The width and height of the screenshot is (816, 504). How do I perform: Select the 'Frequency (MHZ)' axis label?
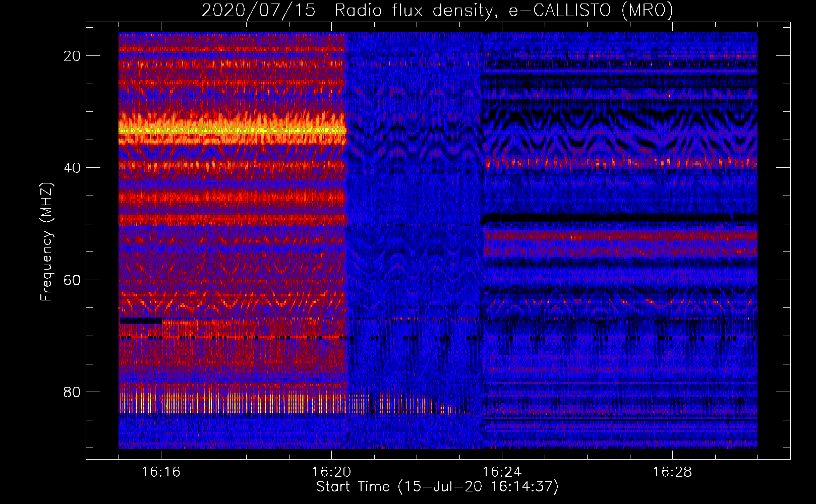[46, 242]
